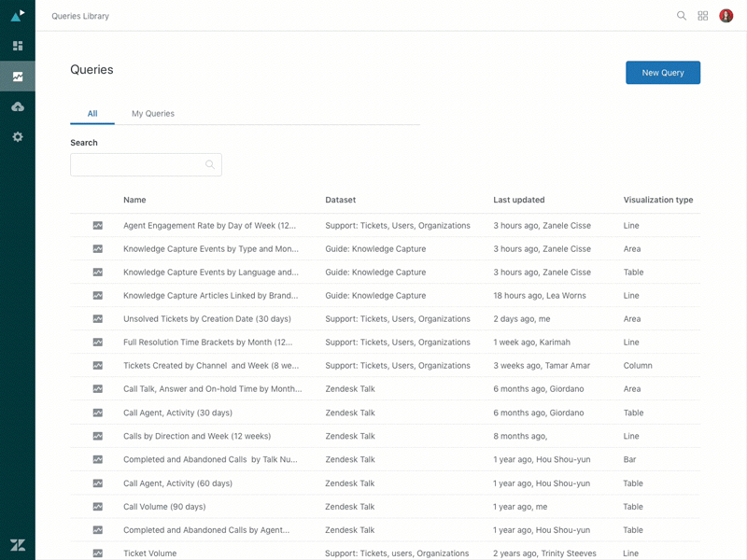The height and width of the screenshot is (560, 747).
Task: Switch to the My Queries tab
Action: [153, 114]
